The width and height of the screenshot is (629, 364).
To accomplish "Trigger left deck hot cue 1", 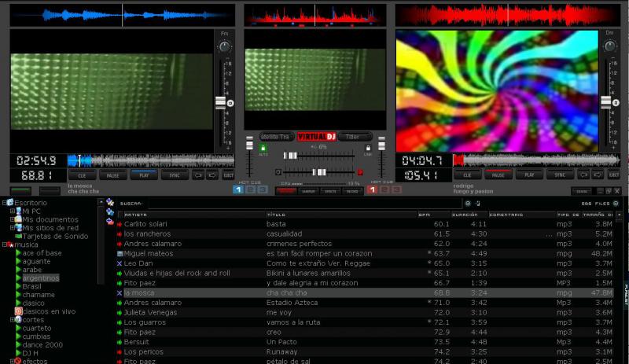I will click(x=238, y=189).
